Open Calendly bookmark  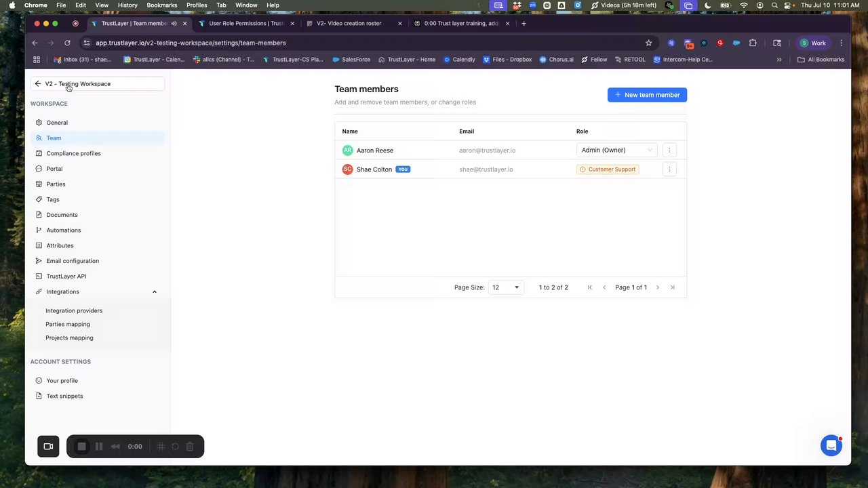coord(459,60)
